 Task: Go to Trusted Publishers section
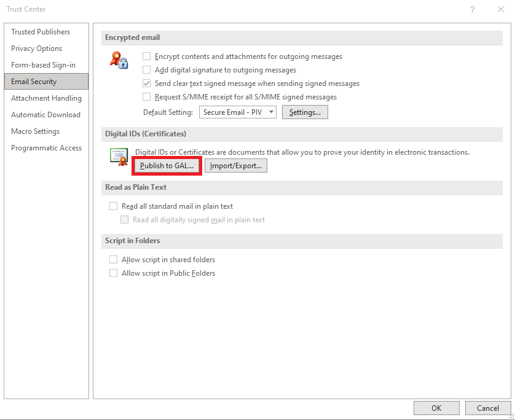(x=41, y=32)
